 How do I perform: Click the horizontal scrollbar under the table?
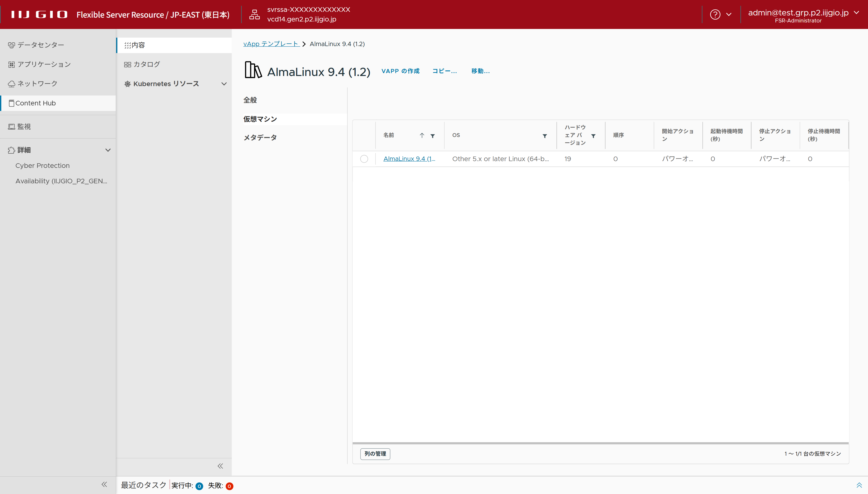point(600,443)
